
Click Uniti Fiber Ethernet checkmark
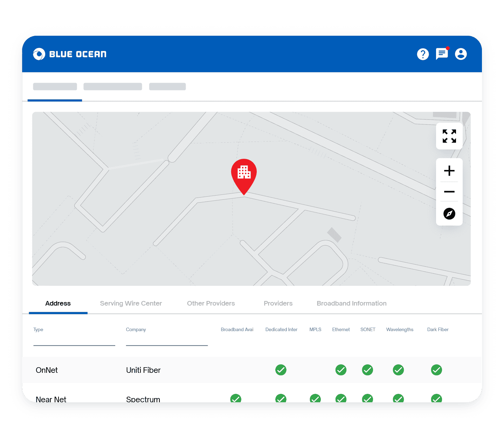tap(341, 370)
